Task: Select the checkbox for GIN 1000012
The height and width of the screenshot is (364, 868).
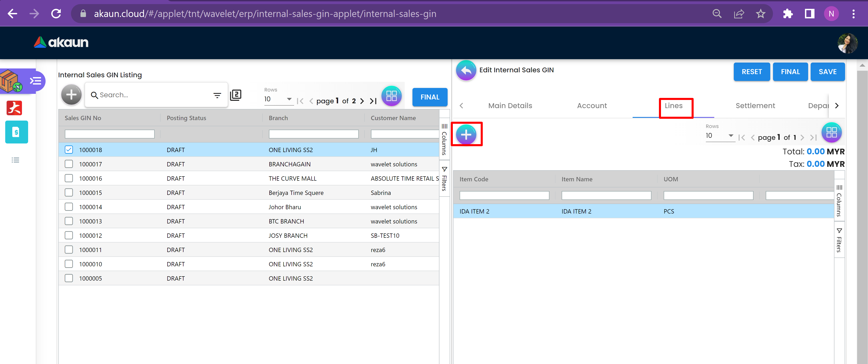Action: [x=69, y=235]
